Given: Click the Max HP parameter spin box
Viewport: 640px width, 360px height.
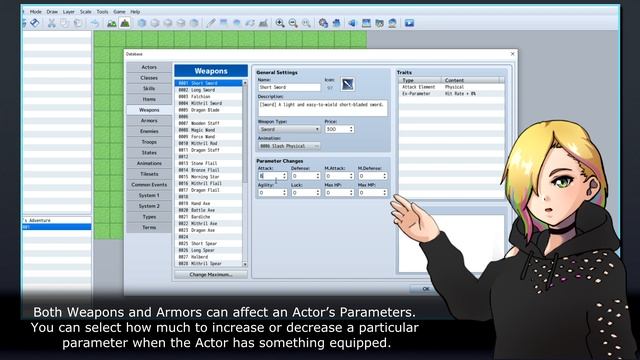Looking at the screenshot, I should point(339,193).
